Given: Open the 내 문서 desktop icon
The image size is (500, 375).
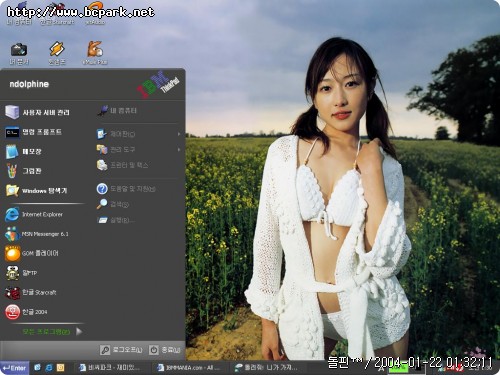Looking at the screenshot, I should [x=19, y=53].
